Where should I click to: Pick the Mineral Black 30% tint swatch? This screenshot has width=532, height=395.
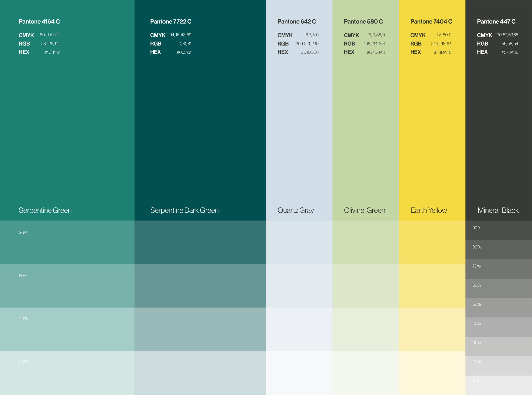499,346
